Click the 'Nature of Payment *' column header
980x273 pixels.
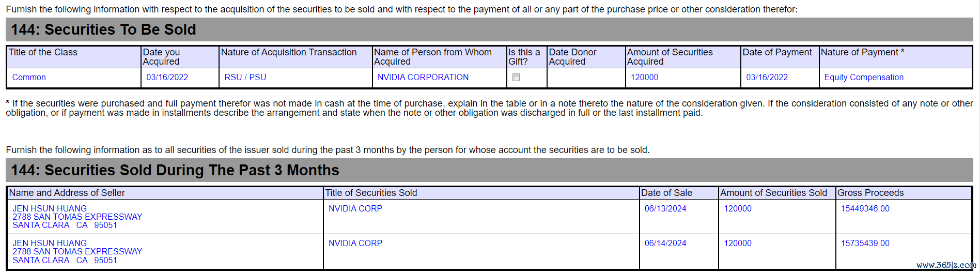[862, 52]
